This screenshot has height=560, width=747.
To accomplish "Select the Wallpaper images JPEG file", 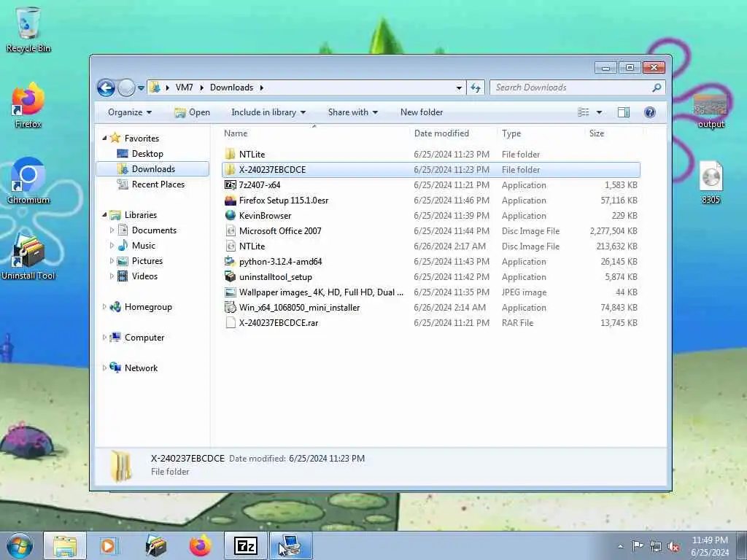I will pos(430,292).
